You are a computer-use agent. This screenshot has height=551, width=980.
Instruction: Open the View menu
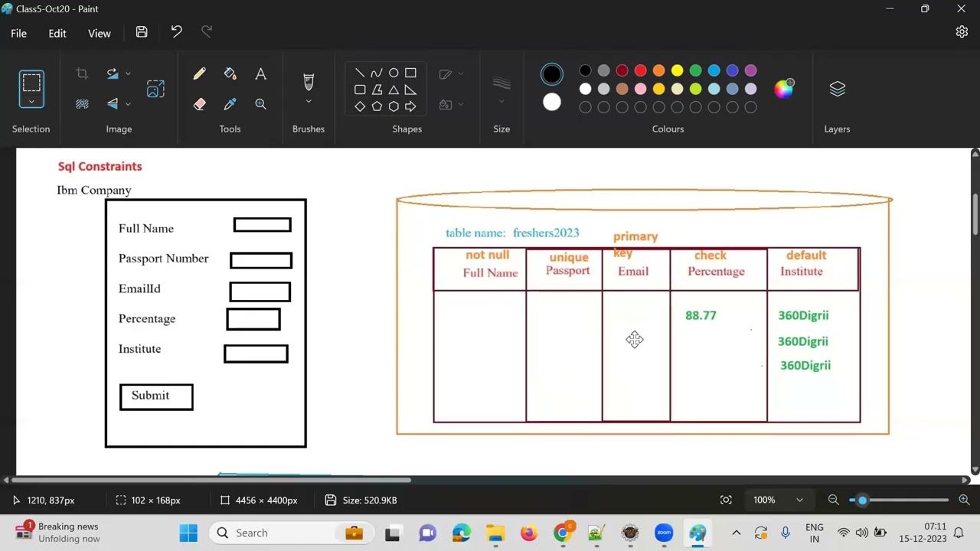[x=100, y=34]
